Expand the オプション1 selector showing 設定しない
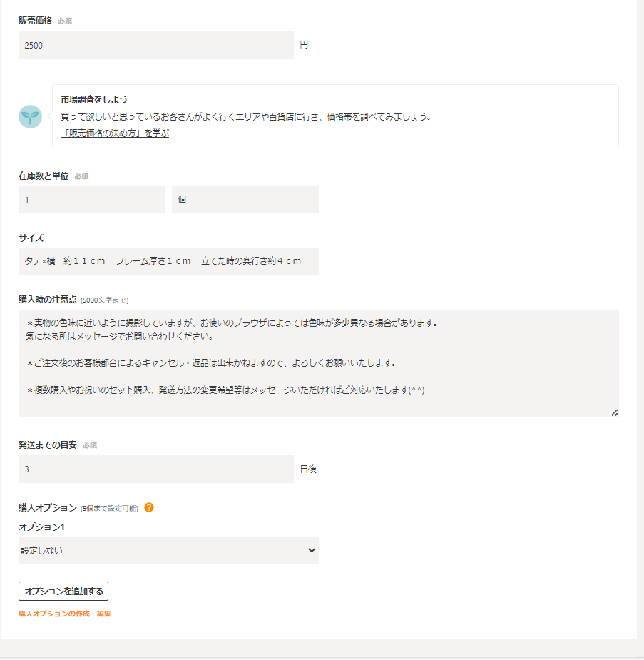The width and height of the screenshot is (644, 660). [x=169, y=550]
